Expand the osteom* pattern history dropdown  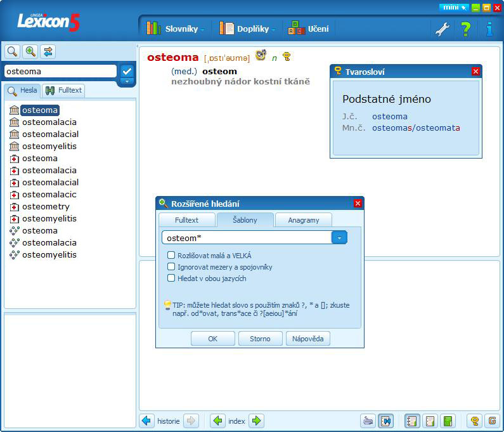(339, 238)
